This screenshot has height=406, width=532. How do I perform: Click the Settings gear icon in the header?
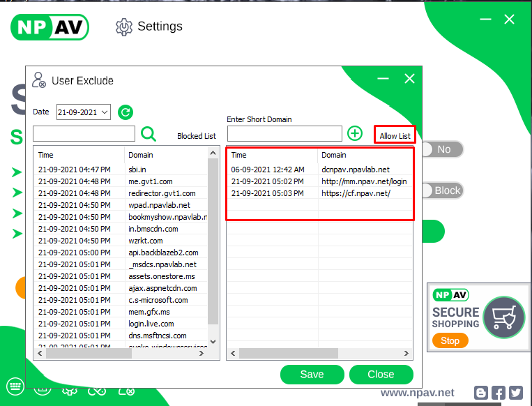123,27
